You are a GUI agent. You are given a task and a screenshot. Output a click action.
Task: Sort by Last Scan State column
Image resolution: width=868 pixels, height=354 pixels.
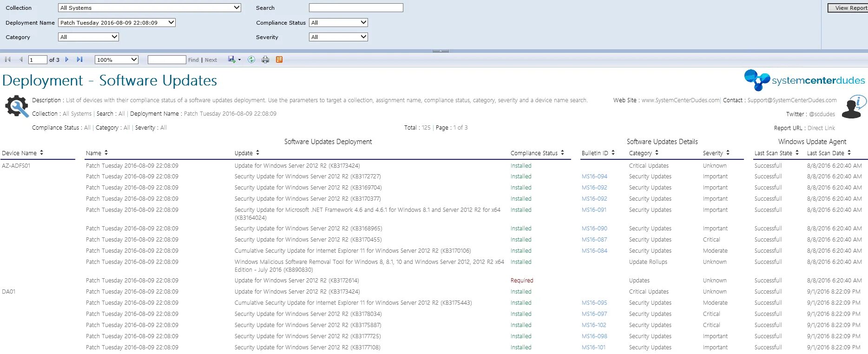[x=797, y=152]
